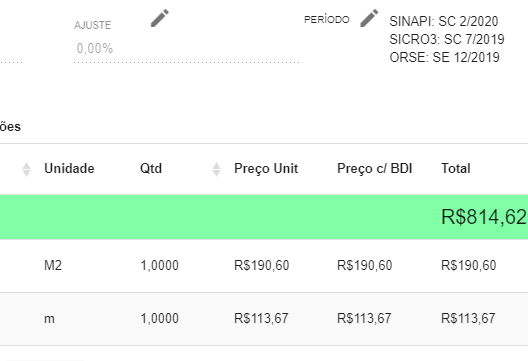The height and width of the screenshot is (361, 528).
Task: Click the SINAPI: SC 2/2020 period text
Action: (443, 21)
